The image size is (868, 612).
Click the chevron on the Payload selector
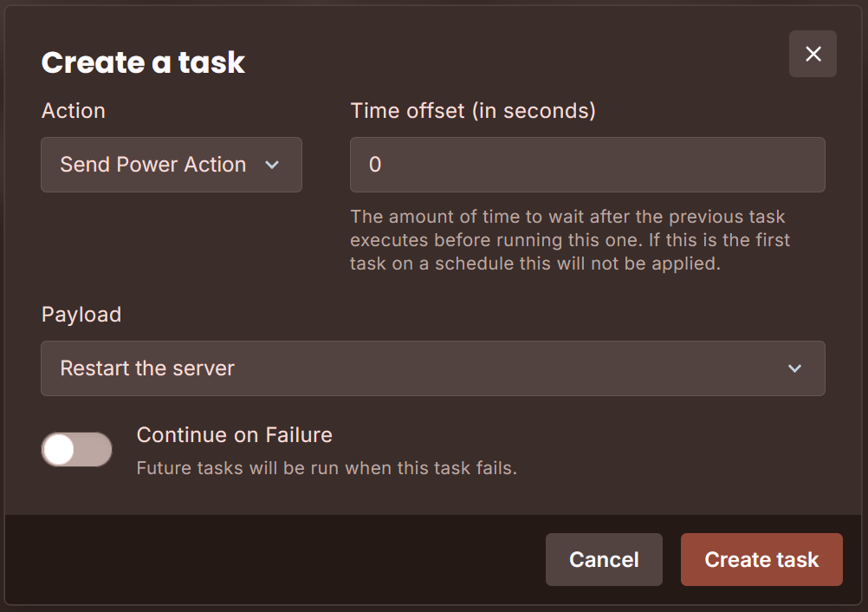pos(794,368)
